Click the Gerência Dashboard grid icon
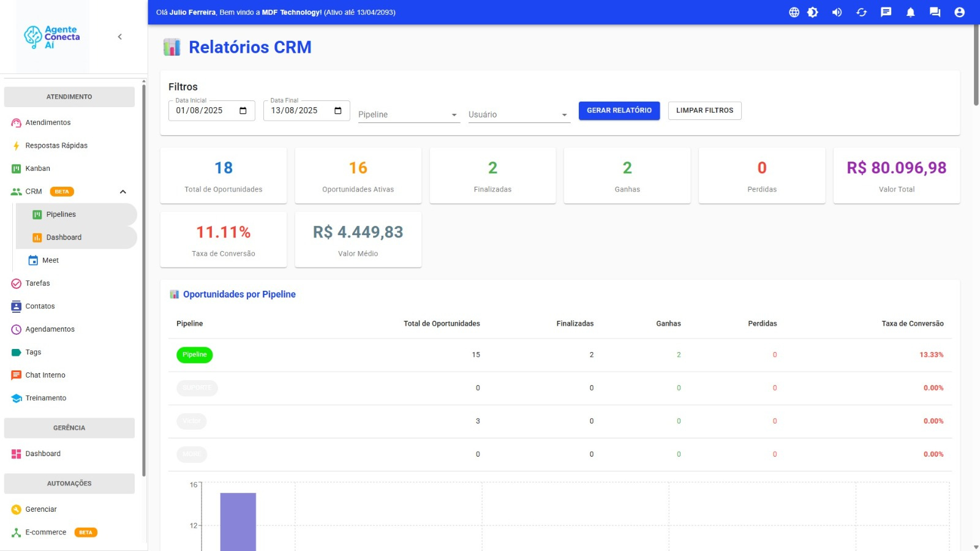This screenshot has height=551, width=980. [x=17, y=454]
